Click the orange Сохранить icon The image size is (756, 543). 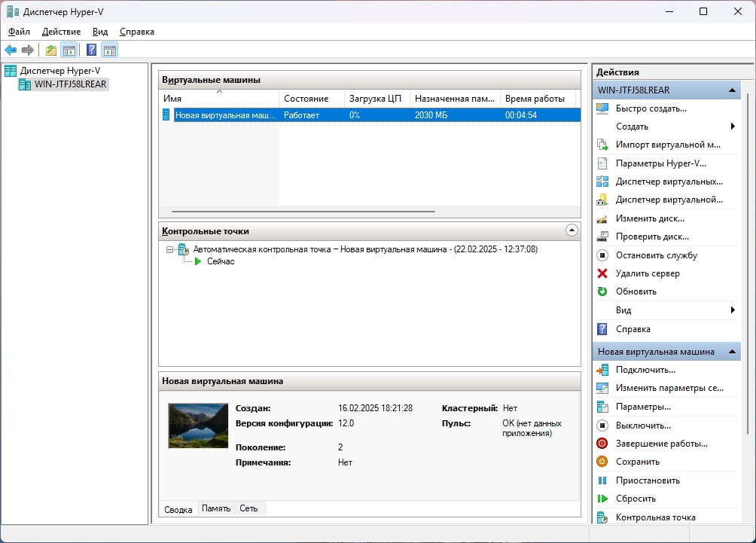[x=602, y=462]
